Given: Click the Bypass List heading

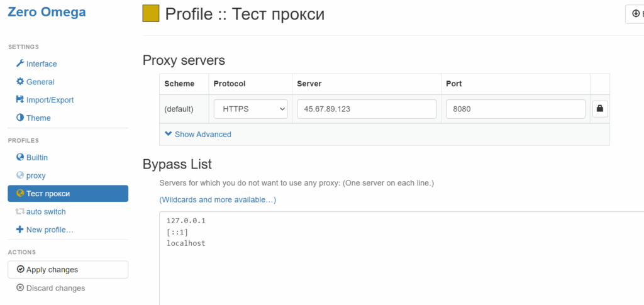Looking at the screenshot, I should [177, 164].
